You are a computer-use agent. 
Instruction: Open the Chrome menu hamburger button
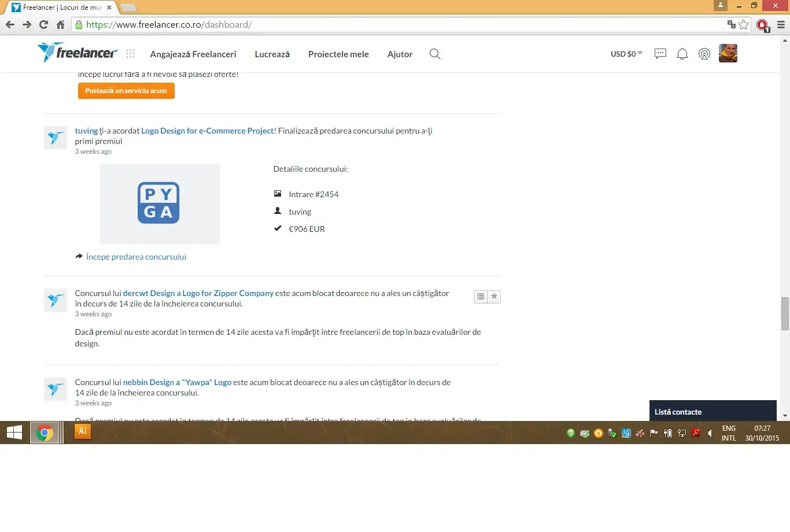pyautogui.click(x=781, y=24)
